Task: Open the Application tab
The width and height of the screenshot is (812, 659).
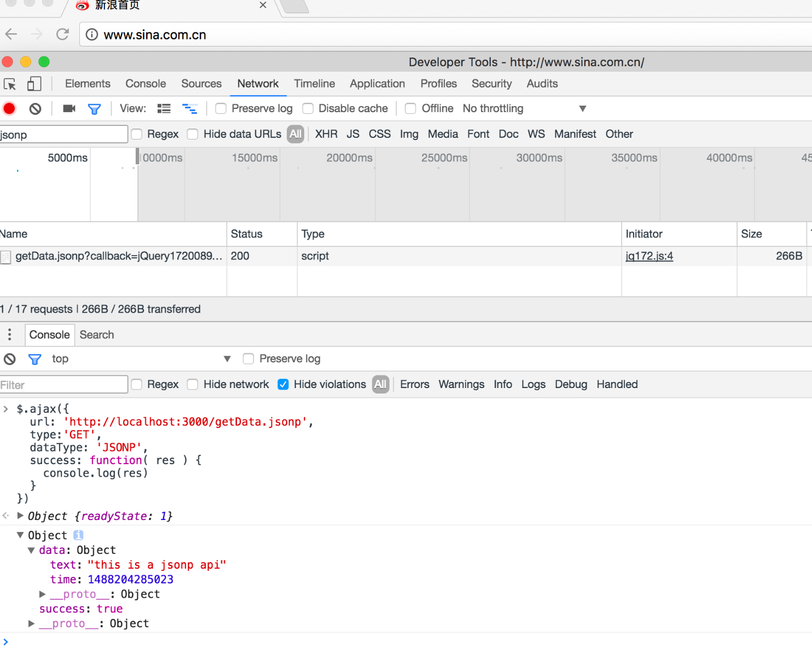Action: point(377,84)
